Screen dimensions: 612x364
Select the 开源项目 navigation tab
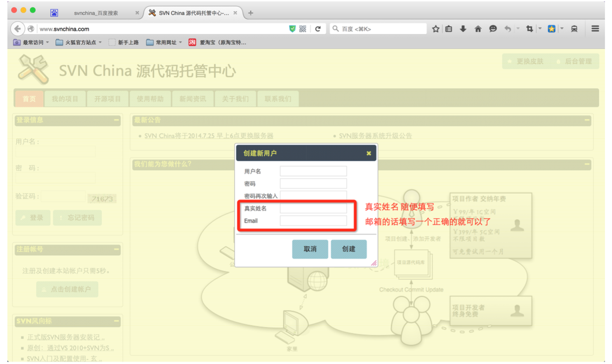(107, 99)
